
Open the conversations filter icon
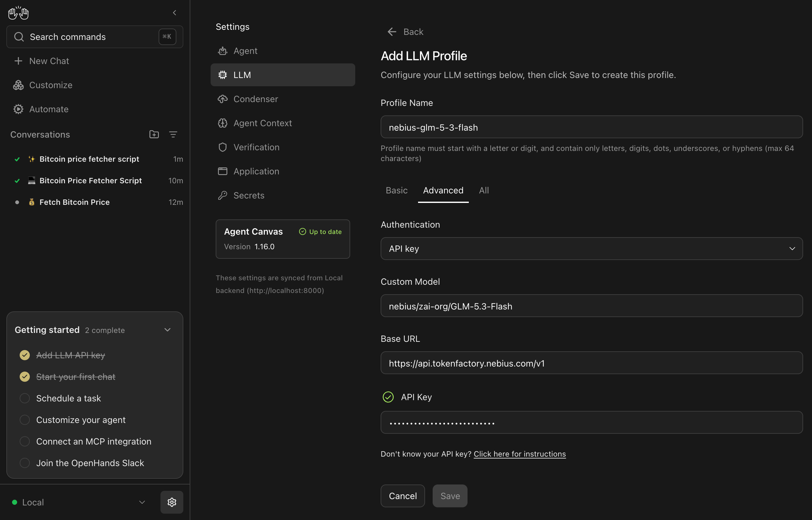point(173,134)
